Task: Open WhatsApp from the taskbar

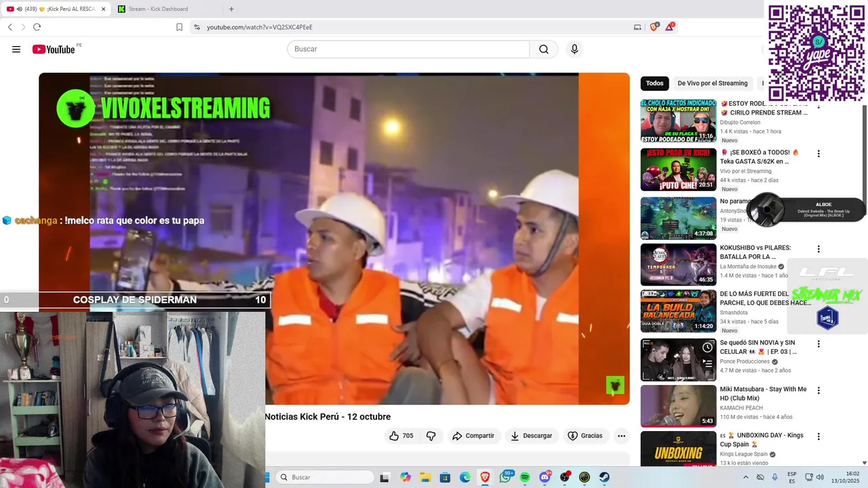Action: pos(505,477)
